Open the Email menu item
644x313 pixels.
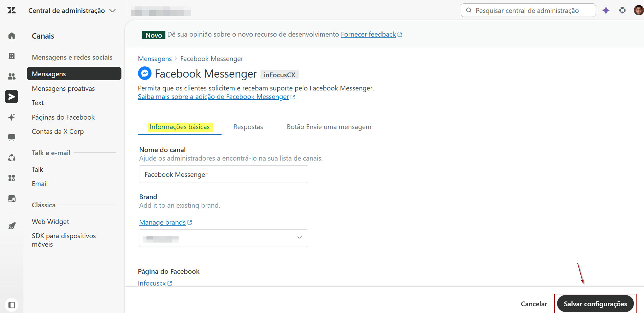(40, 184)
